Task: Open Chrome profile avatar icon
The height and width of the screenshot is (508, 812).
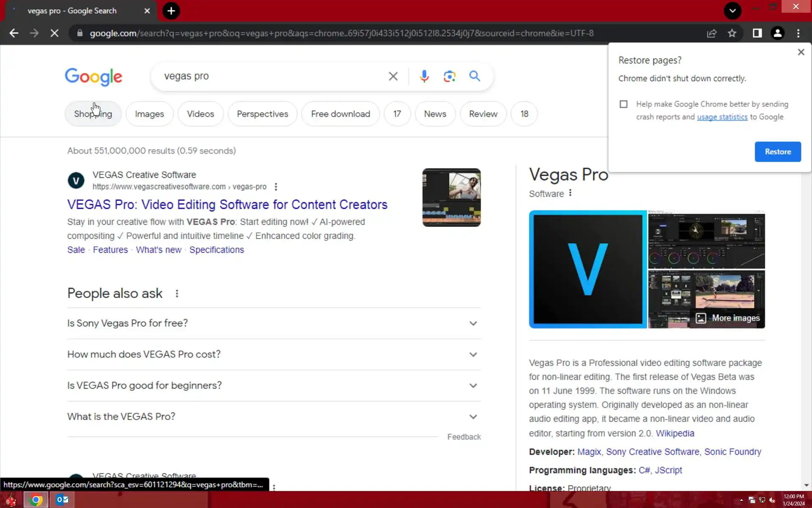Action: coord(777,33)
